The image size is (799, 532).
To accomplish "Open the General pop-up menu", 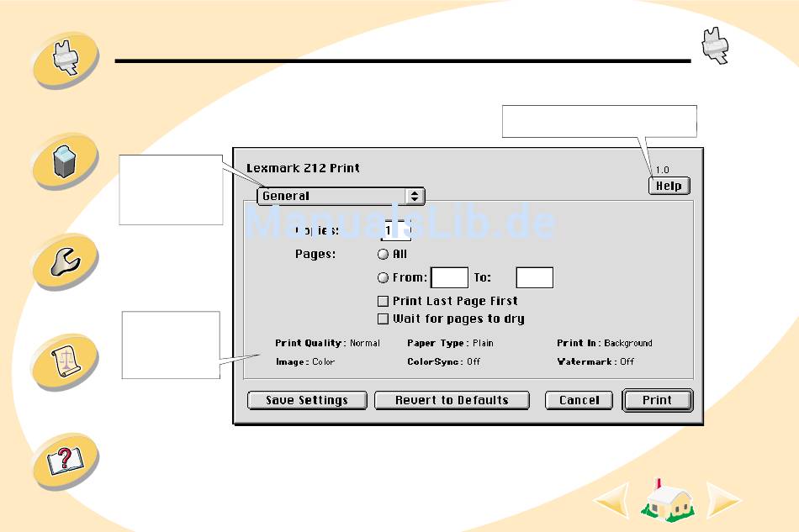I will (x=341, y=196).
